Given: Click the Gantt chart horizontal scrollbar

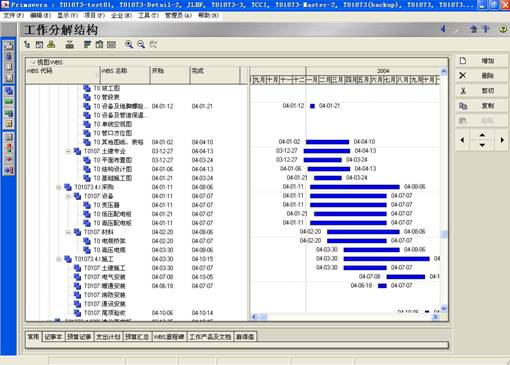Looking at the screenshot, I should coord(344,317).
